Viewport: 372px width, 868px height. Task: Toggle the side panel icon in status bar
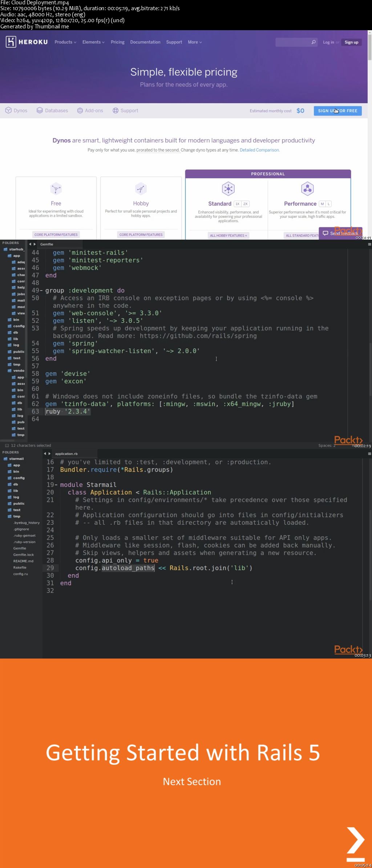point(7,445)
